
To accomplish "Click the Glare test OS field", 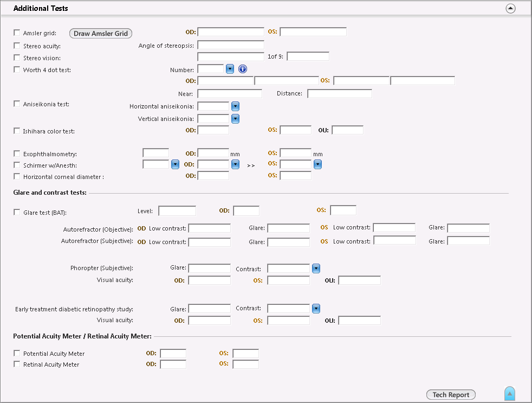I will 343,210.
